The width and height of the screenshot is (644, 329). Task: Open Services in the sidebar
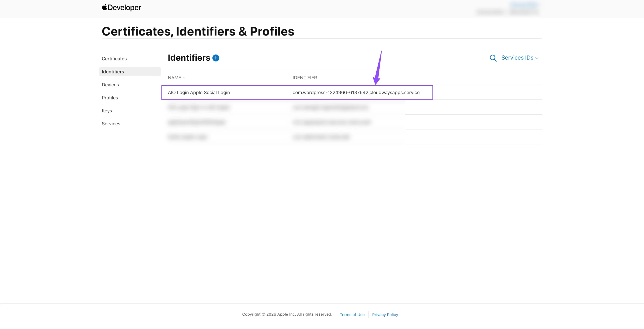111,124
